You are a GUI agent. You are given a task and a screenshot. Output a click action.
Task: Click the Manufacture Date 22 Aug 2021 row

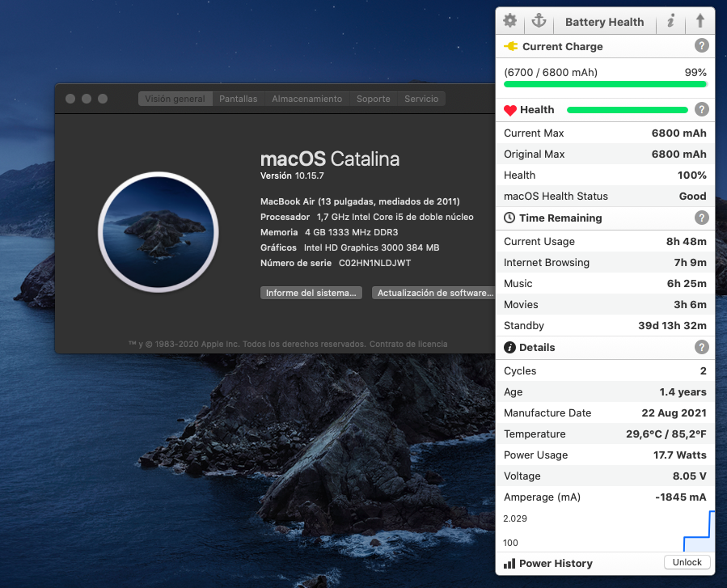[x=605, y=412]
